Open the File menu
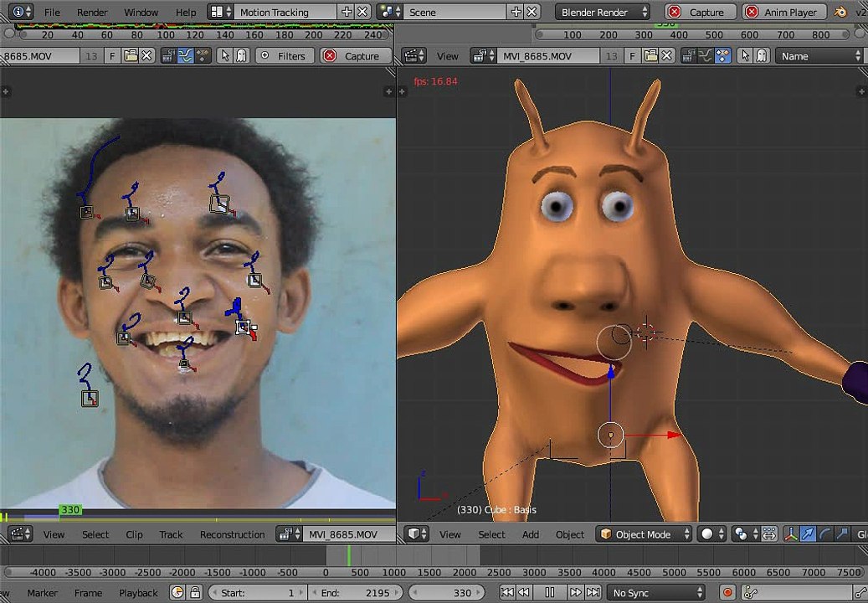The height and width of the screenshot is (603, 868). coord(52,12)
